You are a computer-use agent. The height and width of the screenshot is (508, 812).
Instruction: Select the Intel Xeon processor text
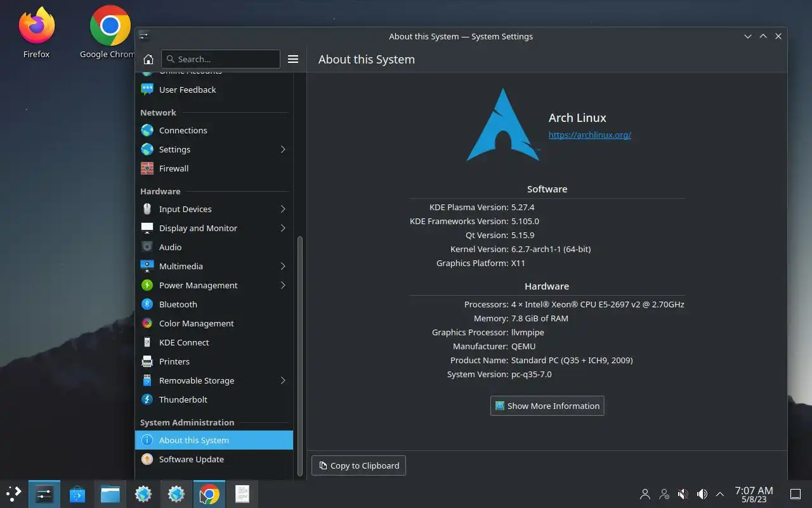598,304
